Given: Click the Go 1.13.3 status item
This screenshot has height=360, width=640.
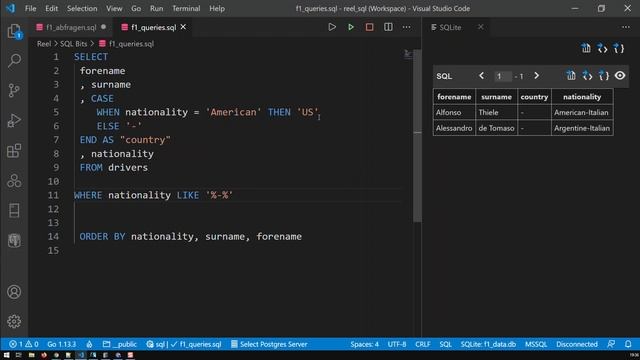Looking at the screenshot, I should pyautogui.click(x=62, y=344).
